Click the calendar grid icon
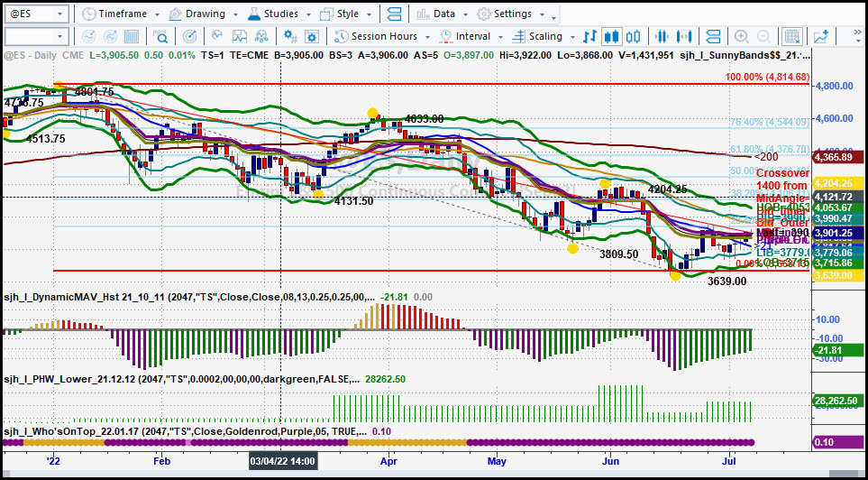The image size is (868, 480). coord(132,37)
